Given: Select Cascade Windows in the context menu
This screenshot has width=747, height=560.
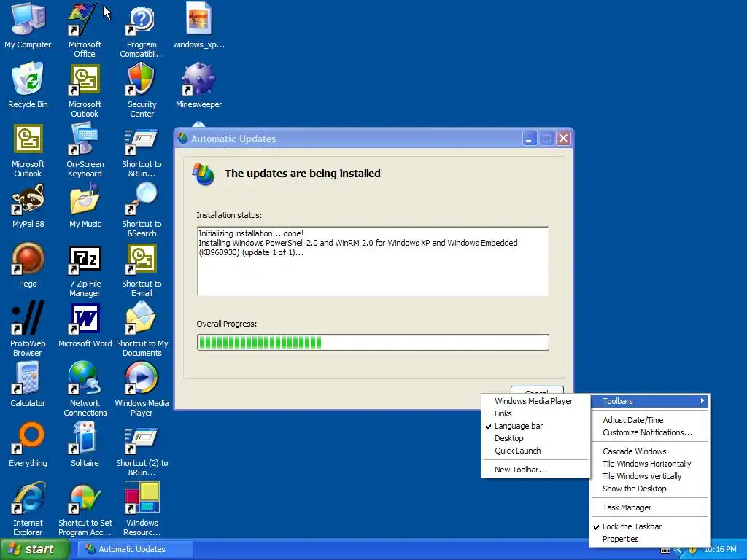Looking at the screenshot, I should (649, 451).
